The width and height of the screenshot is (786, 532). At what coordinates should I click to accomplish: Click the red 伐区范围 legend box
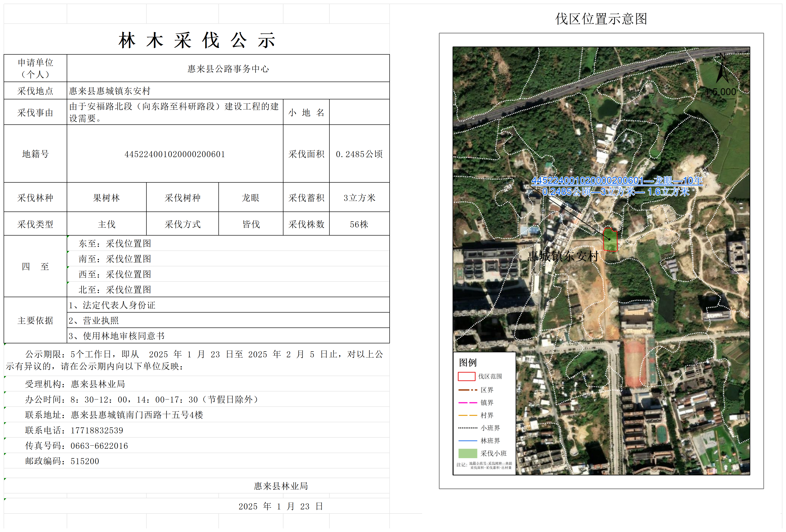point(466,377)
